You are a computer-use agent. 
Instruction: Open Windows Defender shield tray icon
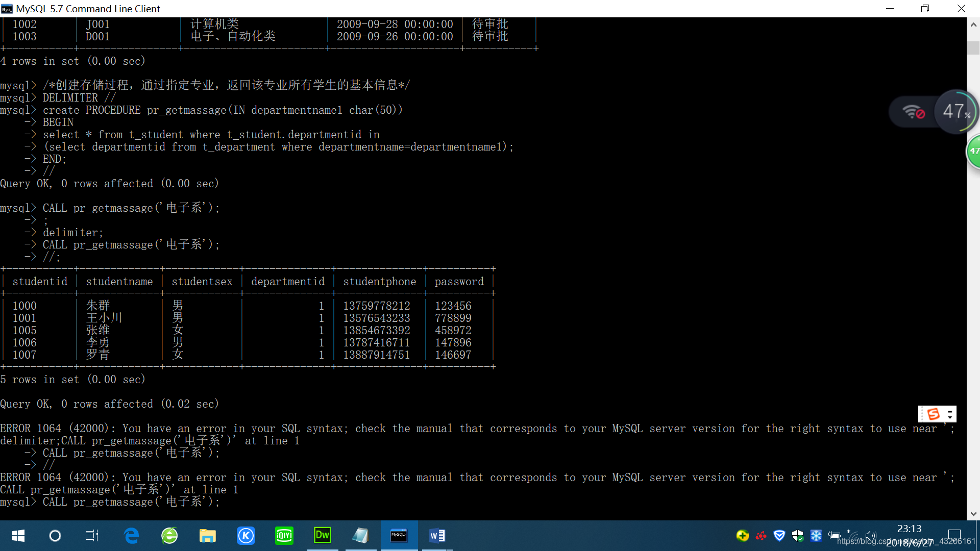click(x=798, y=536)
